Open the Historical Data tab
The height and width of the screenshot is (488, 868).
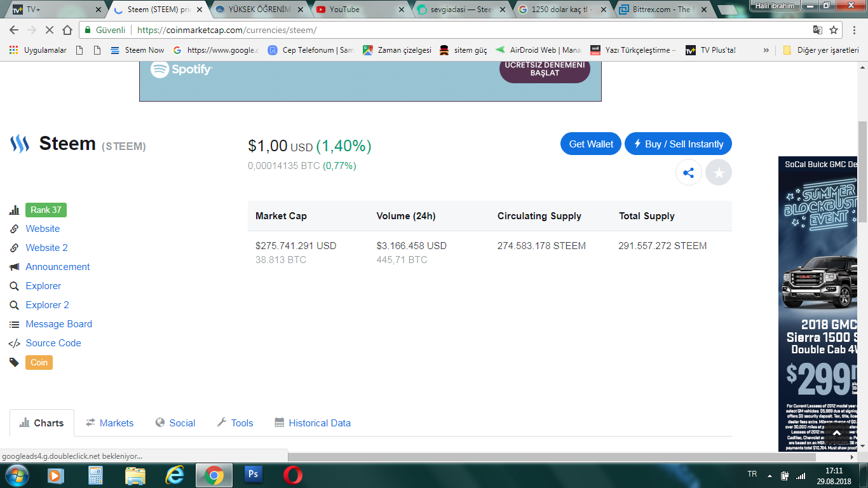(x=313, y=423)
